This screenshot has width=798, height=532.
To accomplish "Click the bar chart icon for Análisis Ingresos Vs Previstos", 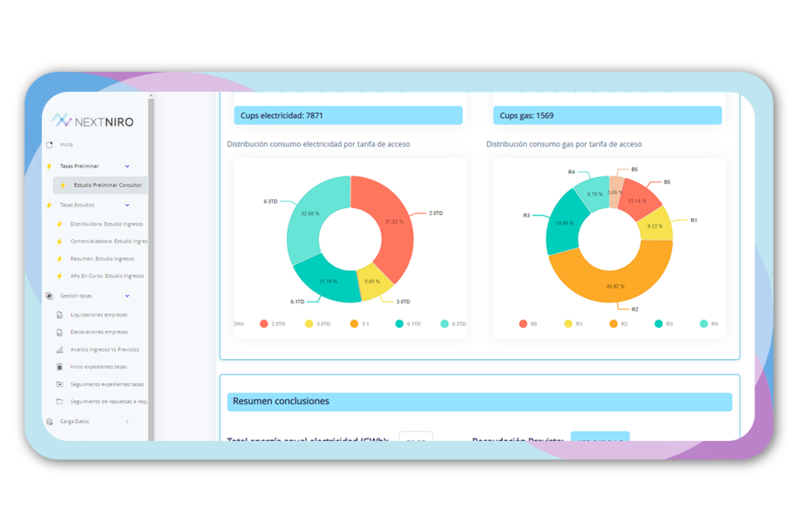I will click(x=59, y=350).
